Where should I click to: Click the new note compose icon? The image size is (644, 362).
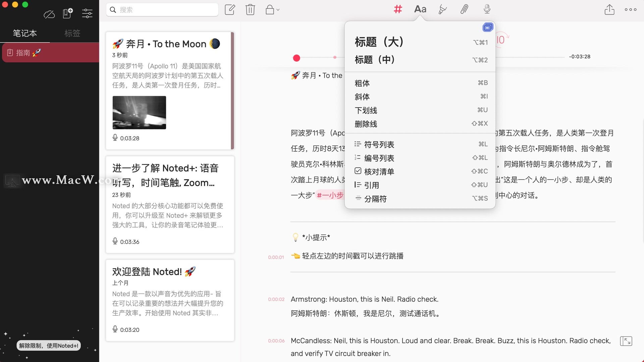click(x=230, y=9)
